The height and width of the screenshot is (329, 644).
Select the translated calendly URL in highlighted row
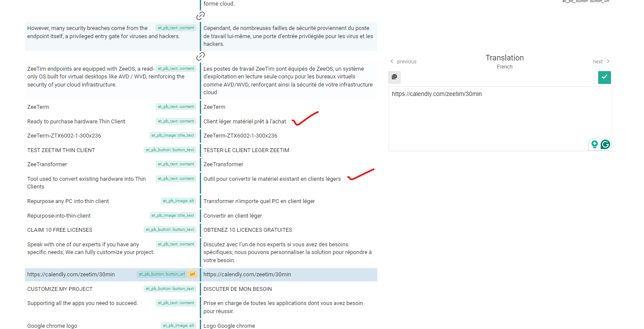[247, 275]
